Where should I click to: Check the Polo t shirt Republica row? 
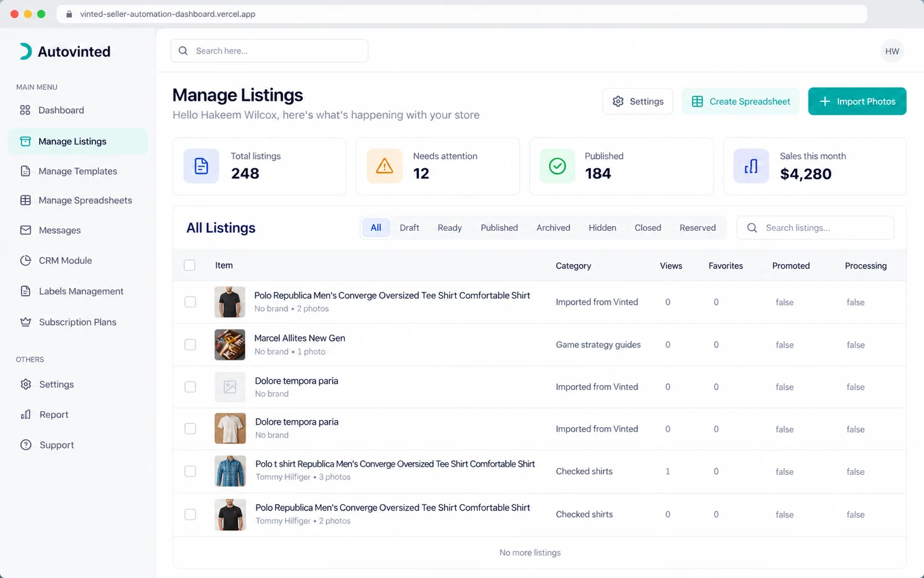click(190, 471)
